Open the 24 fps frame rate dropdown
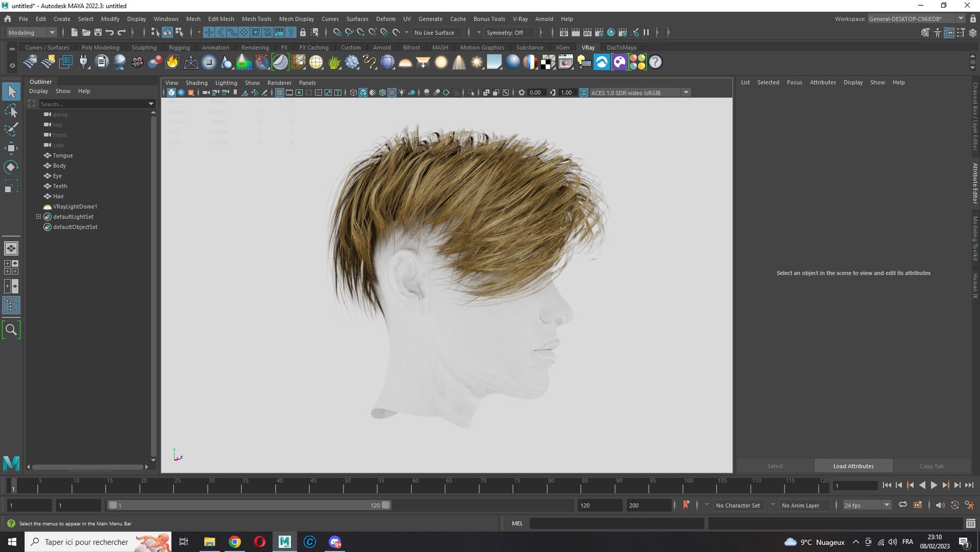This screenshot has height=552, width=980. coord(866,505)
